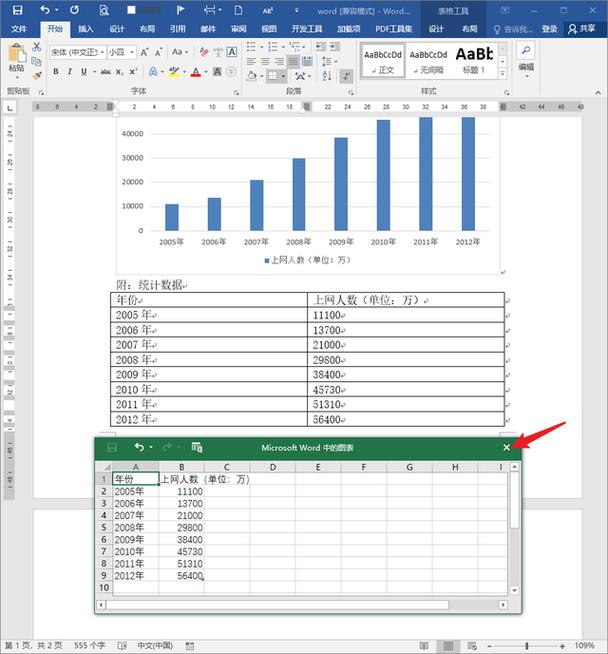
Task: Select cell A1 年份 in chart data sheet
Action: click(136, 479)
